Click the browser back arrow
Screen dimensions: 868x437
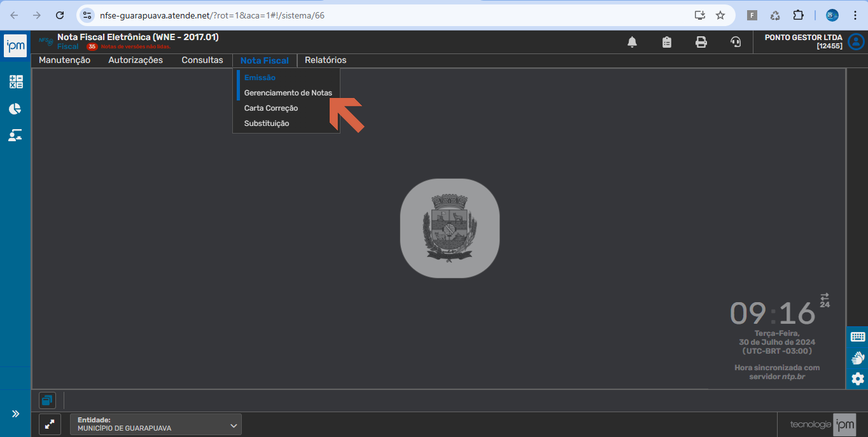pos(14,15)
